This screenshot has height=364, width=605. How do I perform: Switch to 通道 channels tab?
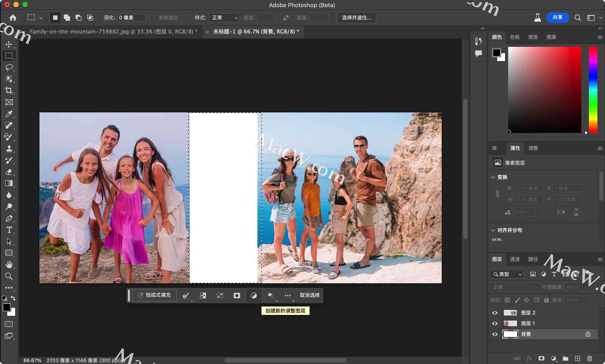click(x=515, y=259)
